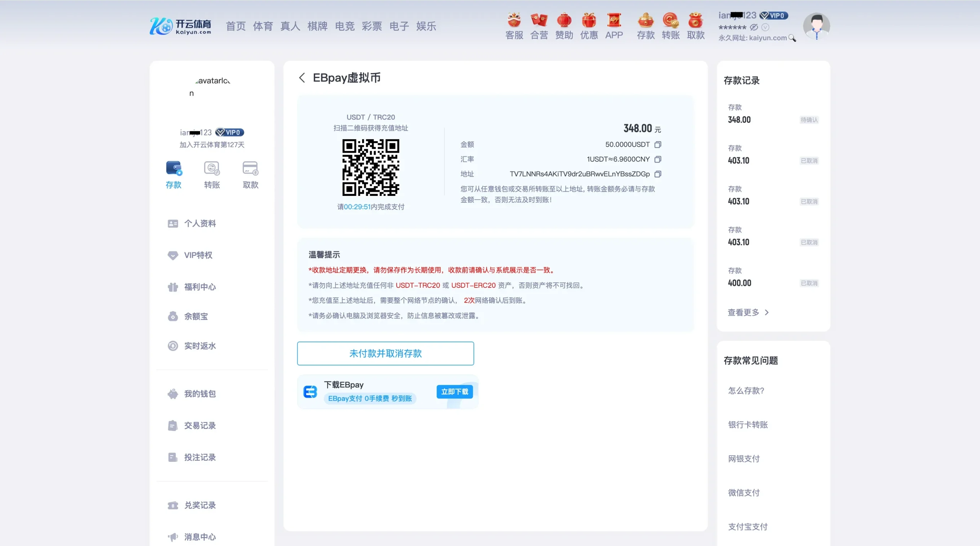980x546 pixels.
Task: Click the 转账 transfer icon in sidebar
Action: tap(212, 168)
